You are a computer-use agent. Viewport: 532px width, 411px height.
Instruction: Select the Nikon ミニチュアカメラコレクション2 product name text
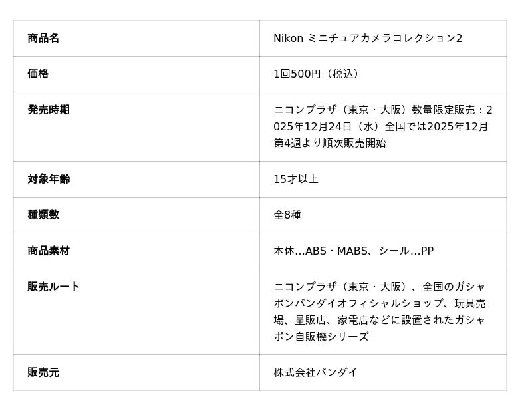(368, 38)
